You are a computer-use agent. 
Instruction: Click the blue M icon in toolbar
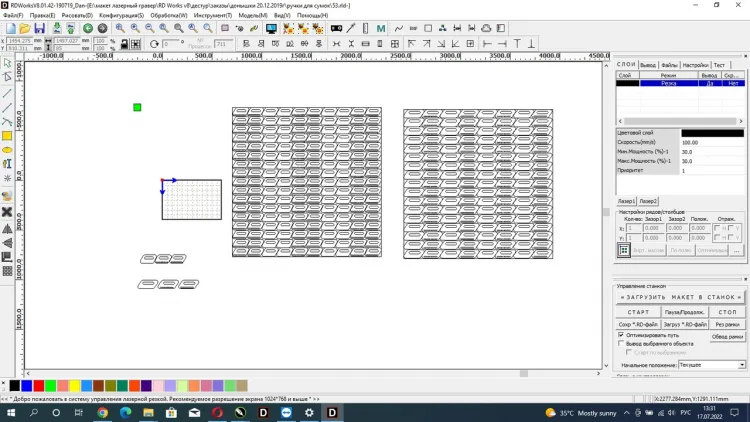pyautogui.click(x=381, y=29)
